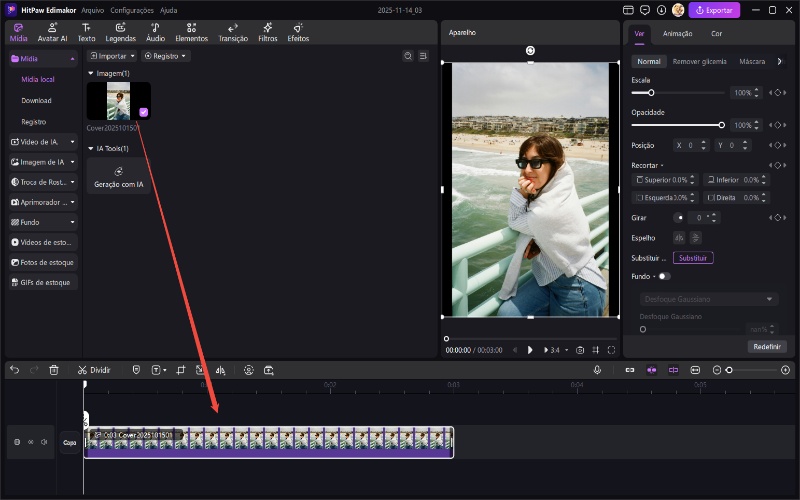Switch to the Animação tab
The image size is (800, 500).
click(677, 34)
